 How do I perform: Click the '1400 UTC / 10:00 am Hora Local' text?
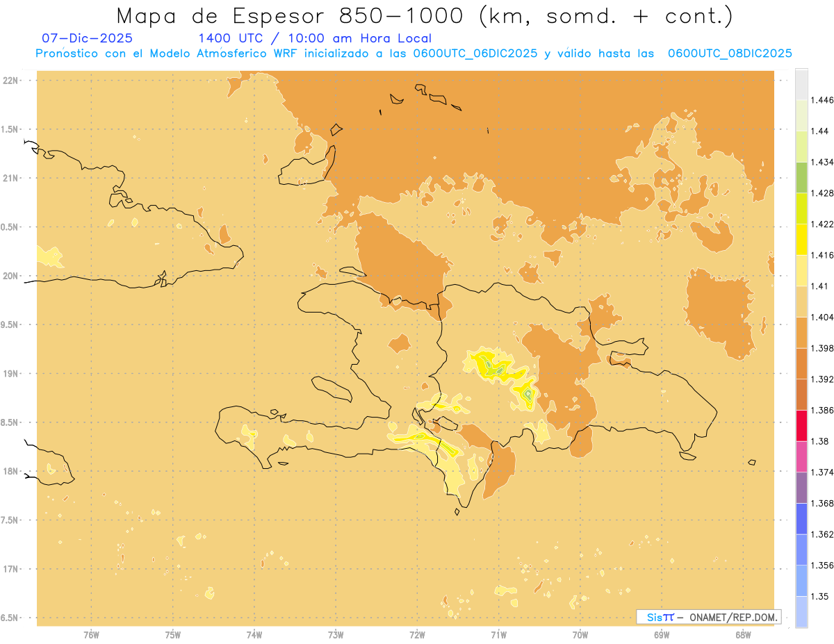point(315,38)
